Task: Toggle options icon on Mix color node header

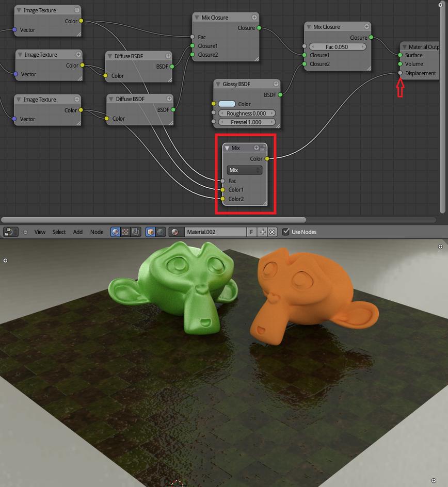Action: (x=263, y=148)
